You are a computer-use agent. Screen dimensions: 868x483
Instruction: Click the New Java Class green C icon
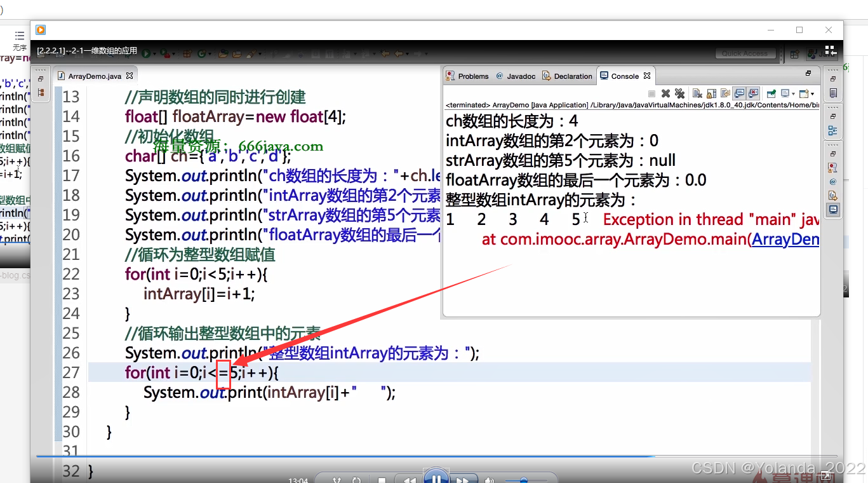click(x=201, y=54)
